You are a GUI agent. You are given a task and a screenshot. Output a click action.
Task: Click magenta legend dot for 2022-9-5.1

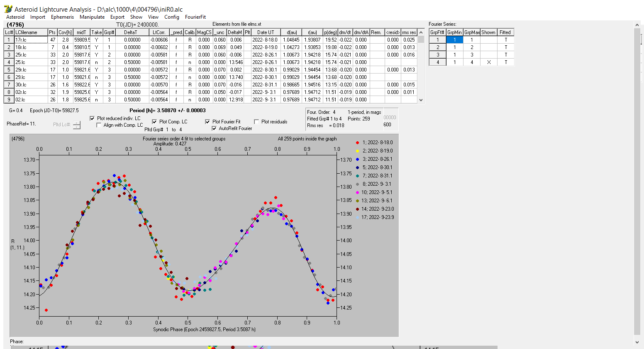[357, 192]
